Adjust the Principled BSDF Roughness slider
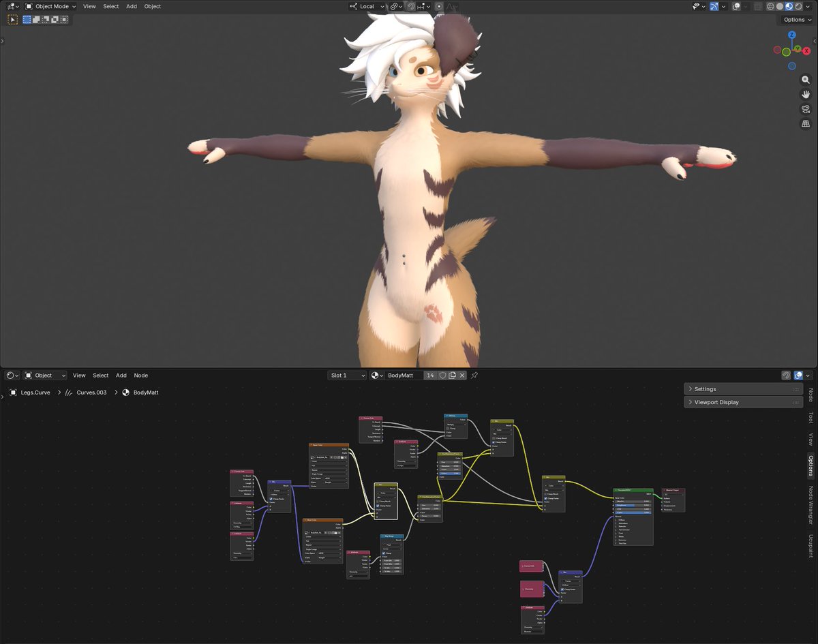818x644 pixels. coord(633,505)
